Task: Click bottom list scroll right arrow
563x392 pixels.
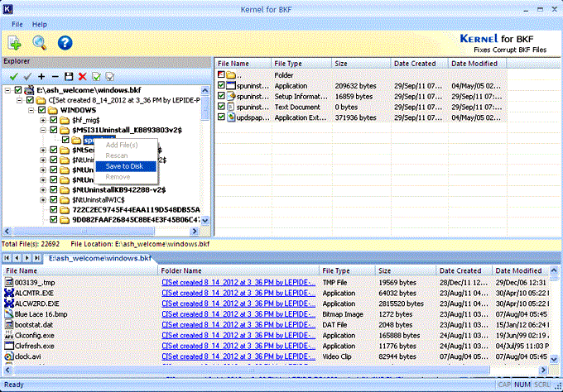Action: click(543, 370)
